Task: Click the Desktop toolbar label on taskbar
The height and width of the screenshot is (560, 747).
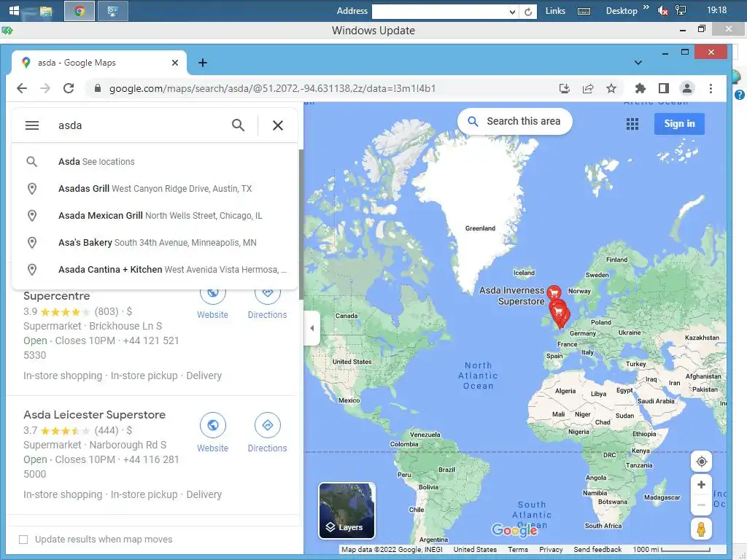Action: pyautogui.click(x=622, y=10)
